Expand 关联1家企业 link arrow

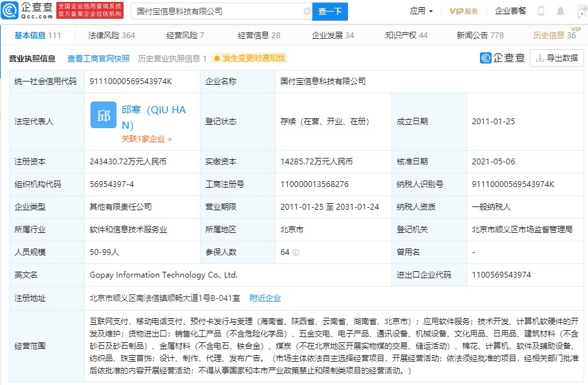pyautogui.click(x=147, y=138)
